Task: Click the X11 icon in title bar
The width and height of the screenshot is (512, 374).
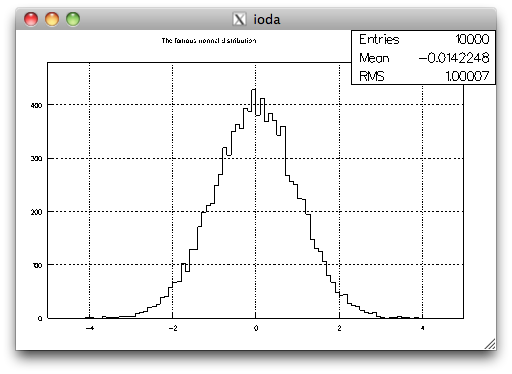Action: (239, 19)
